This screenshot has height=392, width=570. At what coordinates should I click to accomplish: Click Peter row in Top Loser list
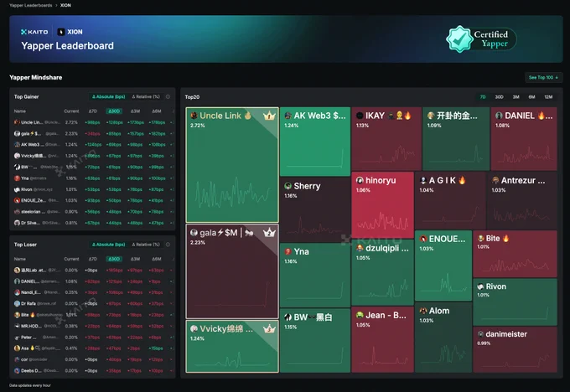(x=93, y=338)
